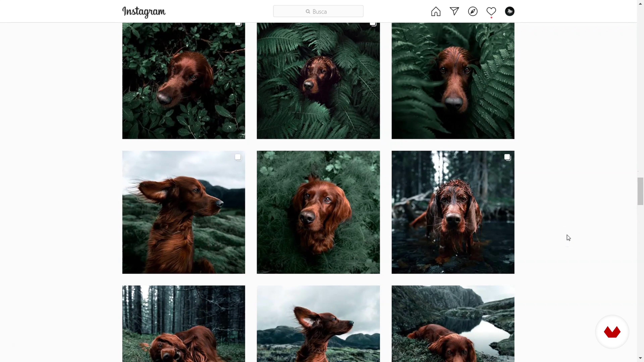Screen dimensions: 644x362
Task: Open photo of dog looking up from grass
Action: (x=318, y=212)
